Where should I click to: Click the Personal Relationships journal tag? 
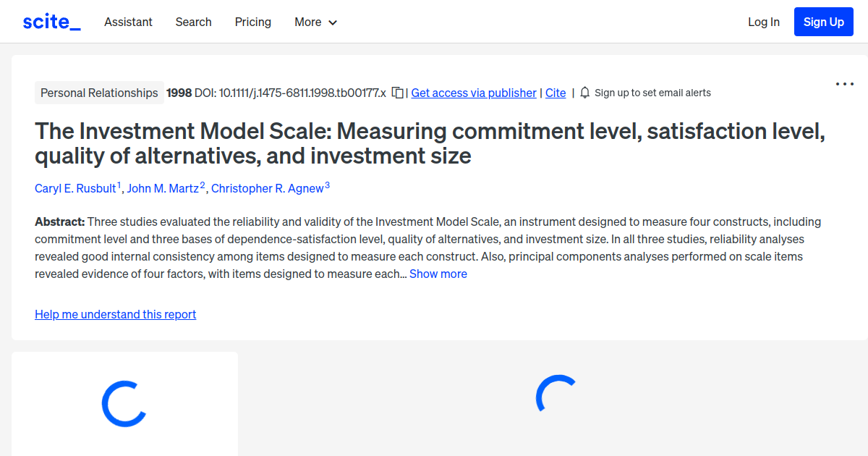point(99,93)
